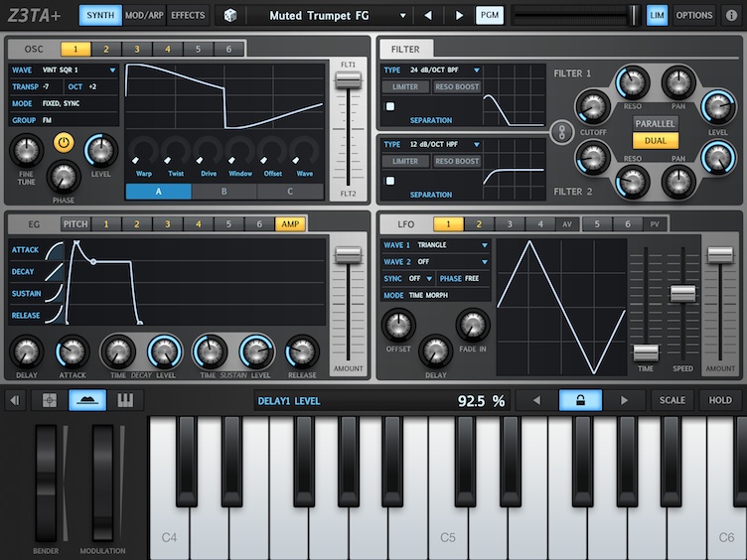The width and height of the screenshot is (747, 560).
Task: Click the HOLD button
Action: 720,400
